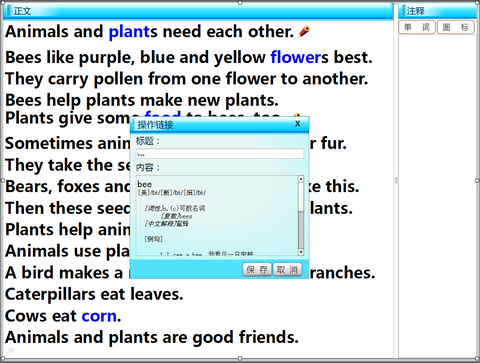This screenshot has height=363, width=480.
Task: Click the 保存 button to save the link
Action: tap(257, 269)
